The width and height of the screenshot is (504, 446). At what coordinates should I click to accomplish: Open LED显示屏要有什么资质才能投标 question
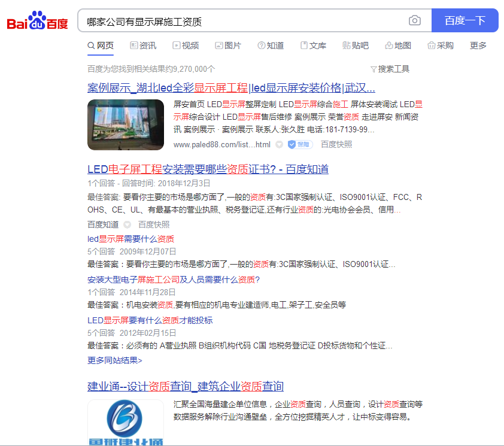(150, 321)
